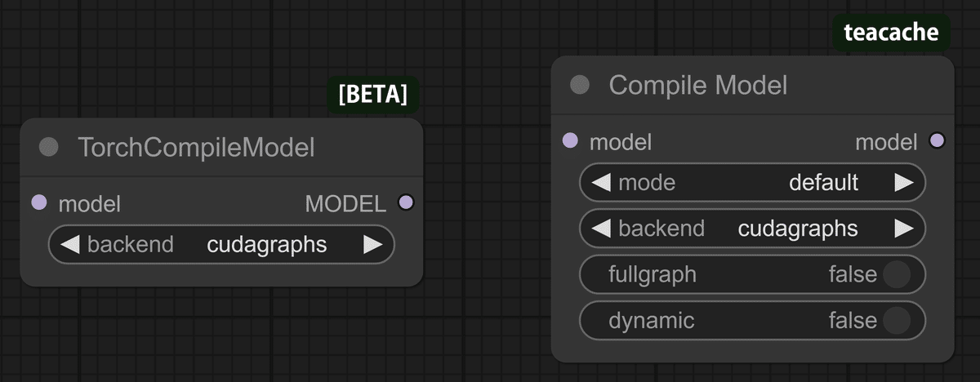The image size is (980, 382).
Task: Open the Compile Model backend cudagraphs dropdown
Action: (797, 229)
